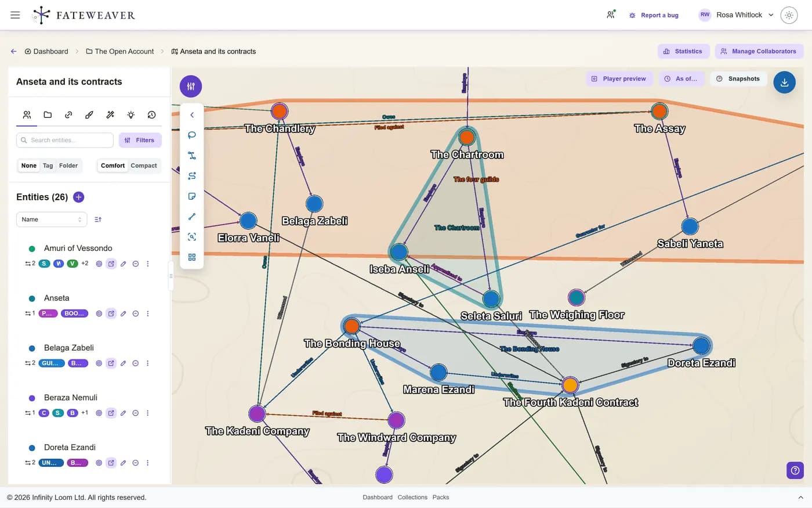Open the As of… time selector
This screenshot has width=812, height=508.
pos(681,78)
